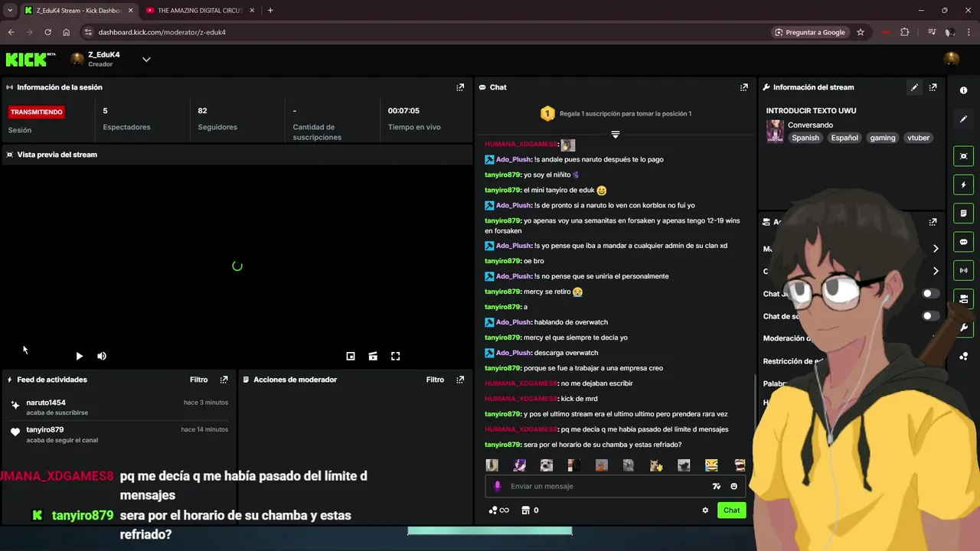Click Ado_Plush username on 'descarga overwatch' message
The image size is (980, 551).
point(513,353)
